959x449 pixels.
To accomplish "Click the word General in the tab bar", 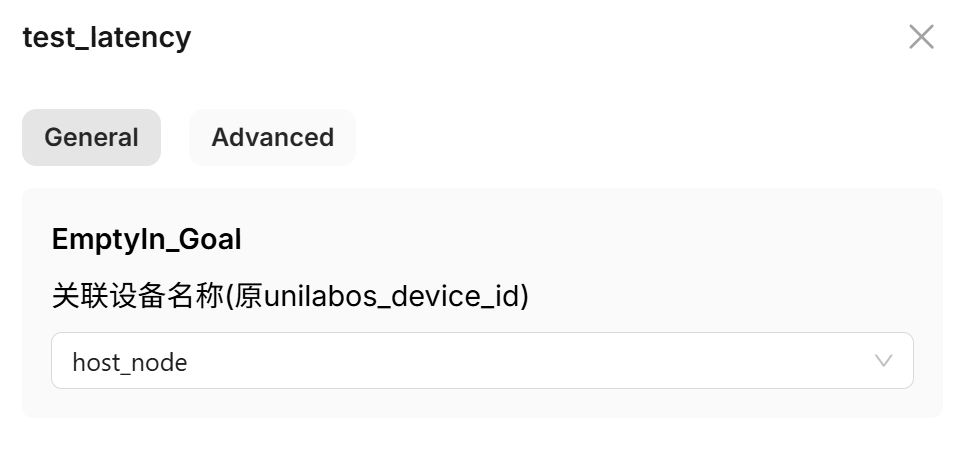I will (x=91, y=137).
